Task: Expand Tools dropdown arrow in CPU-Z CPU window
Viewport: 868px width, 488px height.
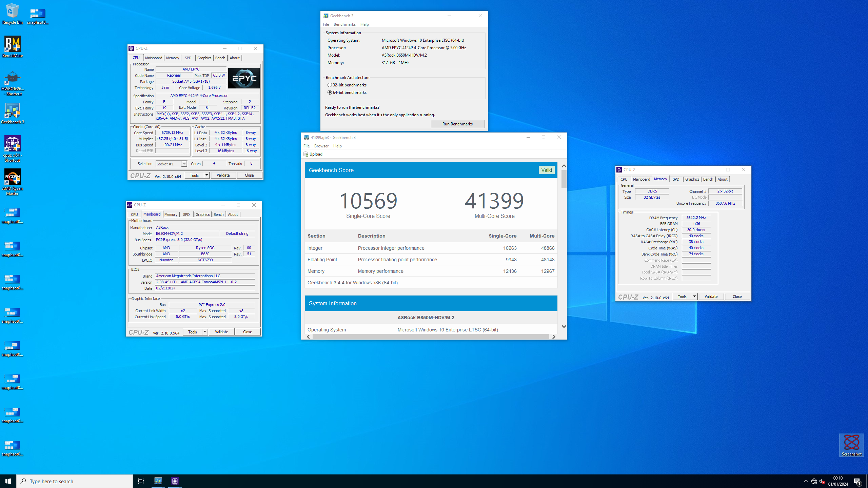Action: (206, 175)
